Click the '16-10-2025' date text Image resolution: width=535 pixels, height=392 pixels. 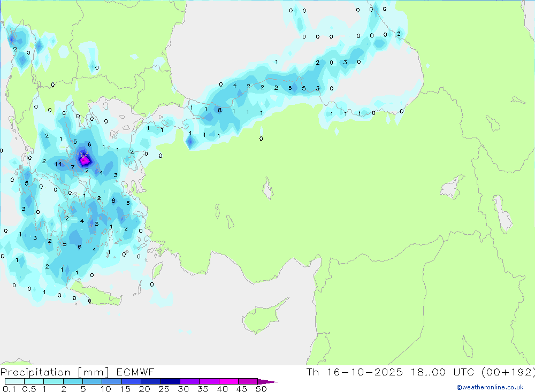pyautogui.click(x=365, y=372)
